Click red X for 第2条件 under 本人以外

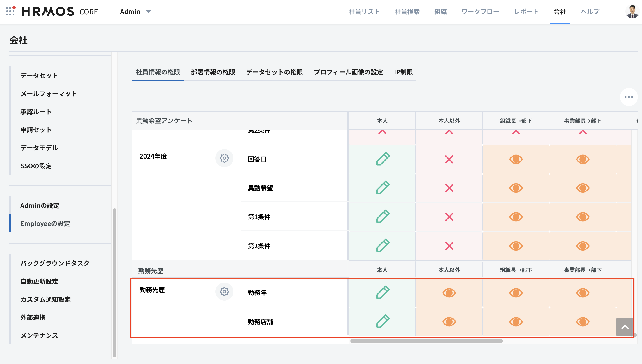449,246
